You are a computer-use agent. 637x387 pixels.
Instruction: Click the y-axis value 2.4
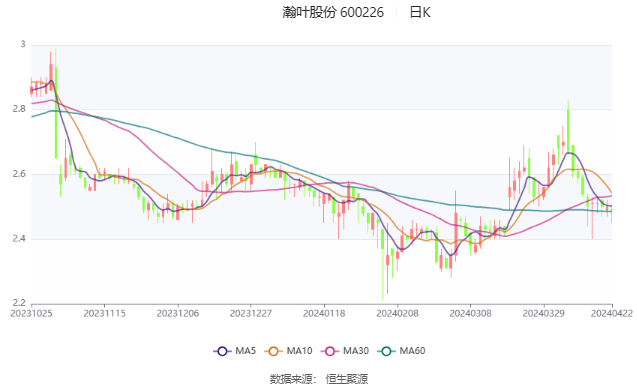point(19,238)
